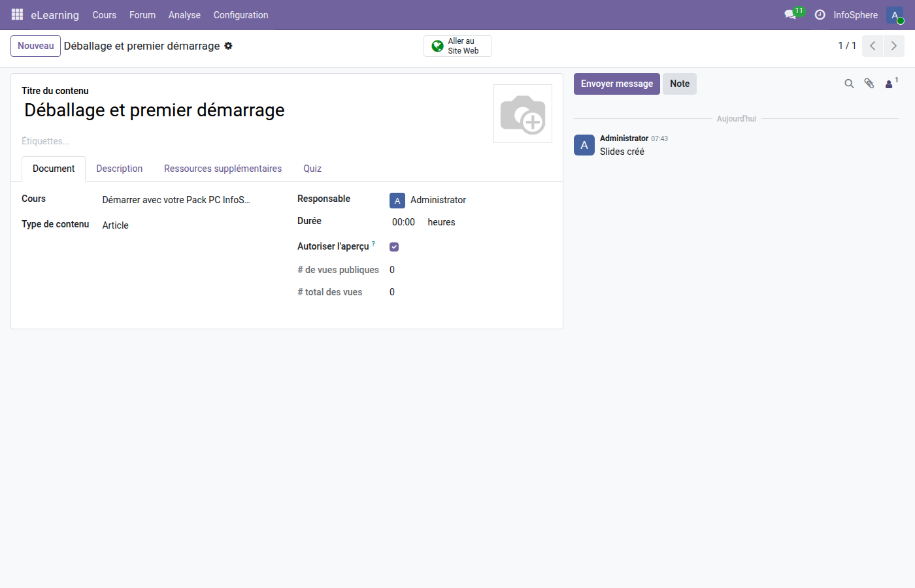The height and width of the screenshot is (588, 915).
Task: View the followers with the person icon
Action: (889, 84)
